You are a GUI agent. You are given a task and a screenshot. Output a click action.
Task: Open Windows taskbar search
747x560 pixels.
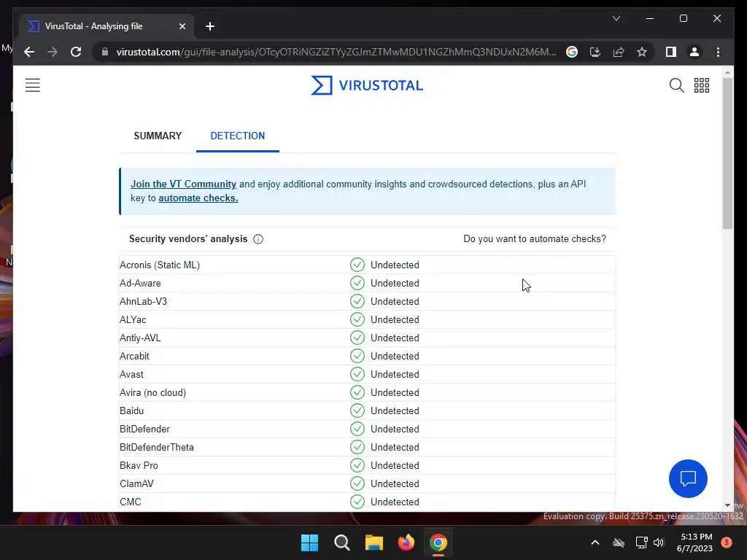coord(342,542)
